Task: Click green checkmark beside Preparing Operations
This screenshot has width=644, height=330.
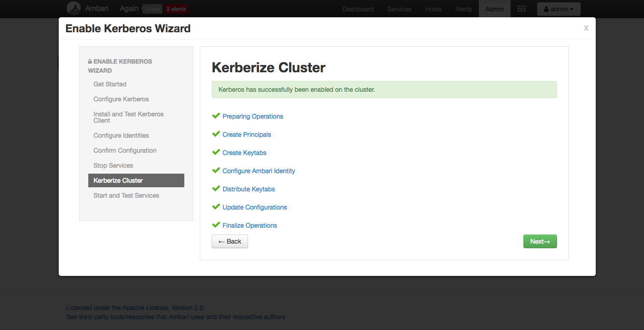Action: click(216, 115)
